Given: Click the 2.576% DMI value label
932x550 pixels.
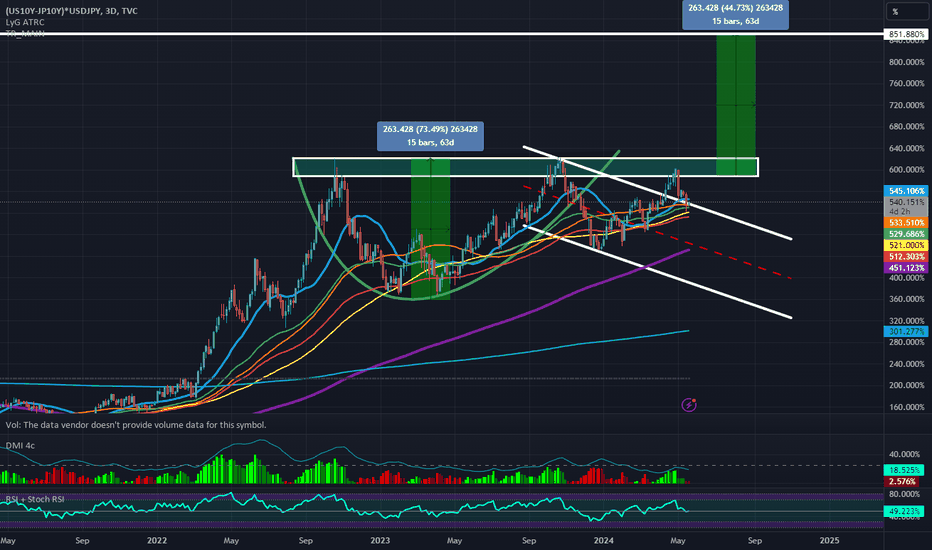Looking at the screenshot, I should (x=903, y=481).
